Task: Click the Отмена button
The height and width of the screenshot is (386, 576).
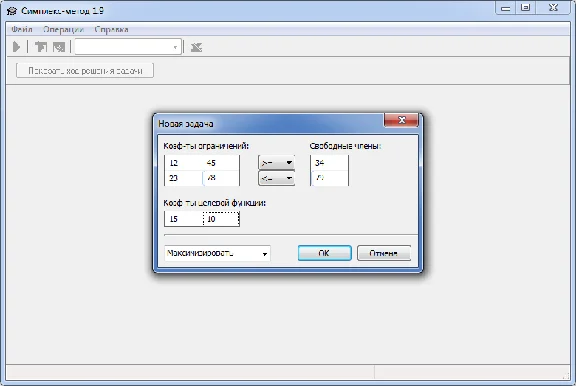Action: pyautogui.click(x=384, y=253)
